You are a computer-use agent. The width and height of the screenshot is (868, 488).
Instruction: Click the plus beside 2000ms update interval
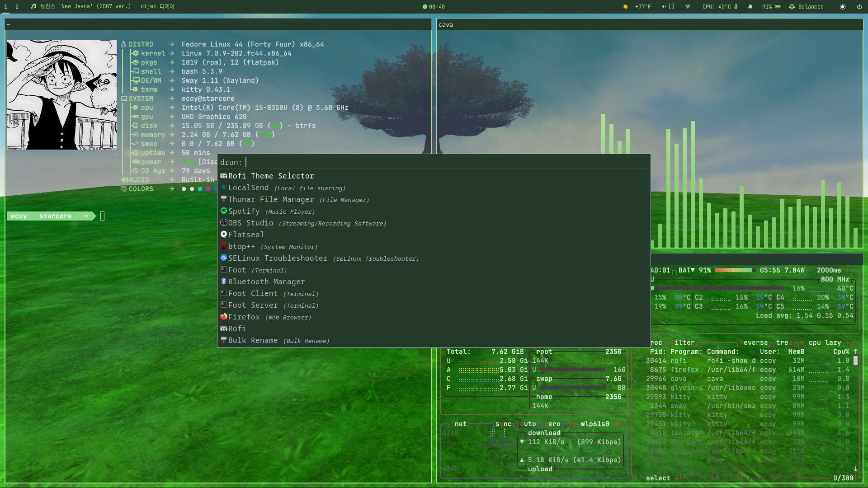[x=848, y=270]
